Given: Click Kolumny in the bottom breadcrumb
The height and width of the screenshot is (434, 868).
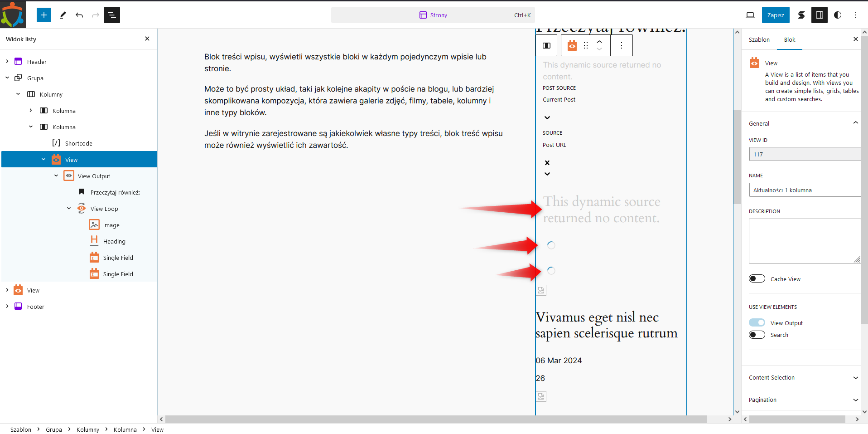Looking at the screenshot, I should coord(87,429).
